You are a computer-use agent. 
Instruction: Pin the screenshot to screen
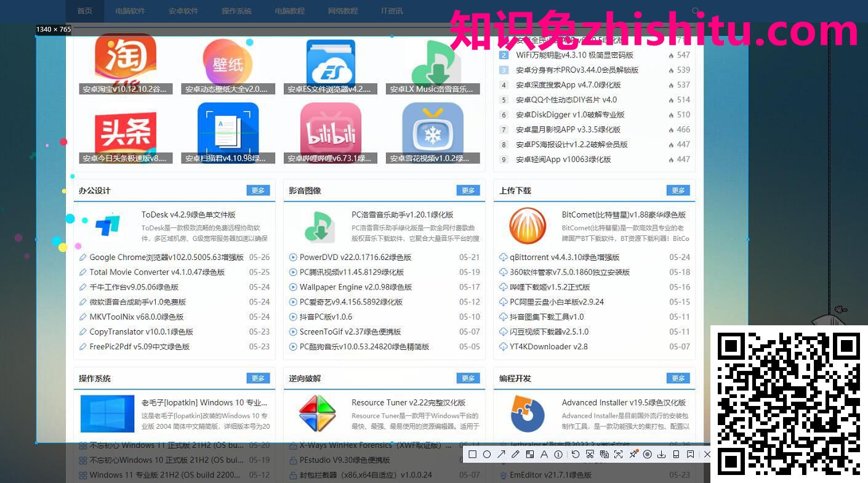coord(633,454)
